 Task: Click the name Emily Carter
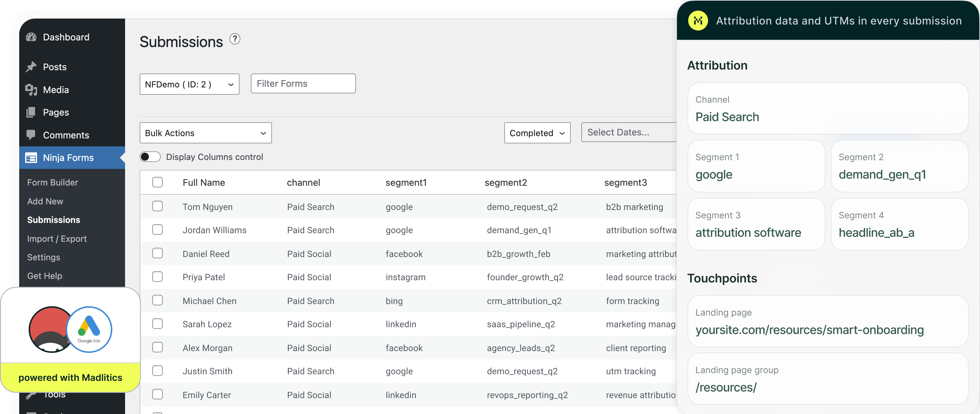click(206, 395)
